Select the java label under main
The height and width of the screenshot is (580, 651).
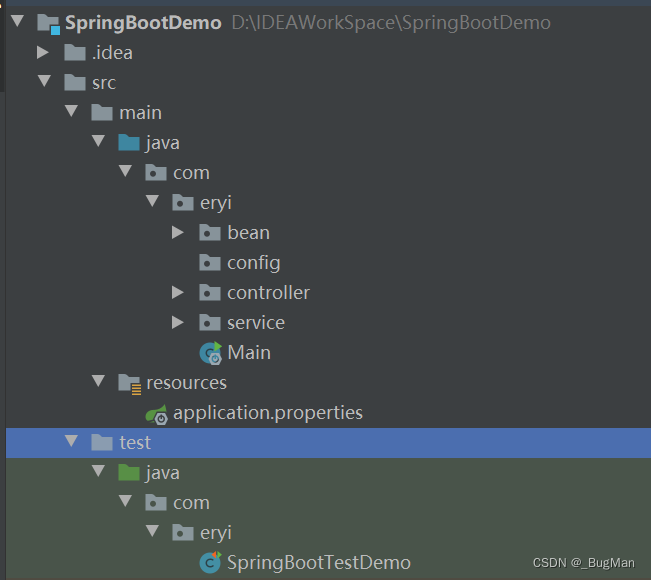point(162,144)
